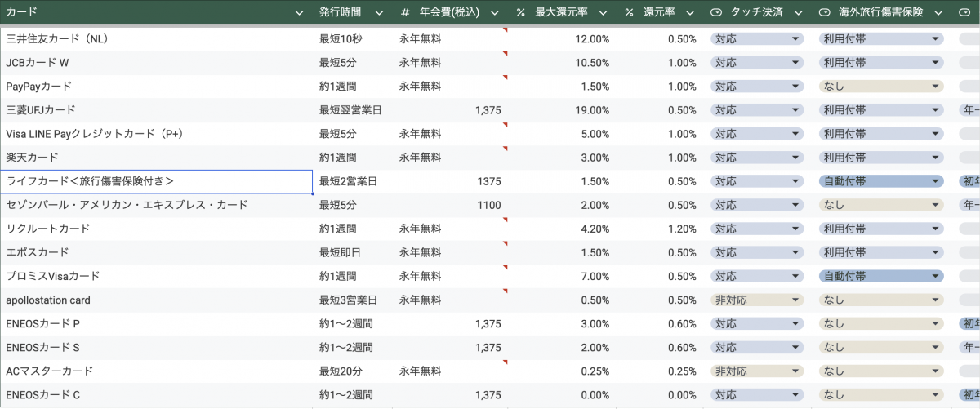Select cell リクルートカード

pos(157,229)
